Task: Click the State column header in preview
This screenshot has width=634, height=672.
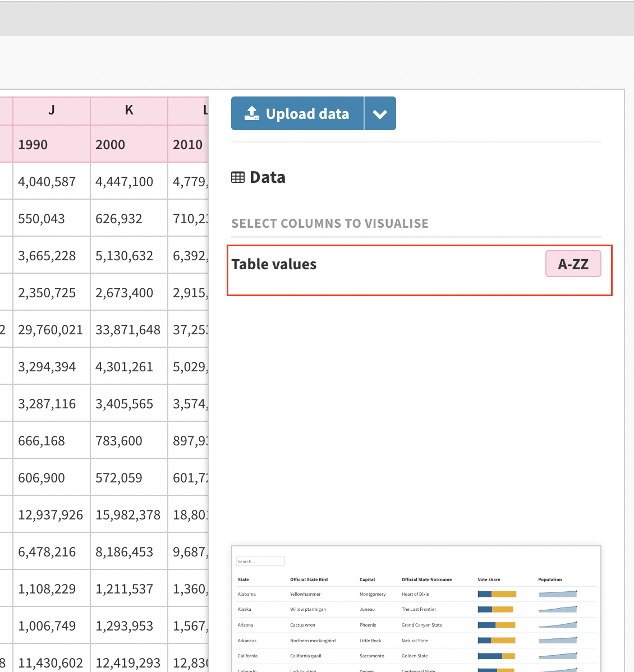Action: (243, 579)
